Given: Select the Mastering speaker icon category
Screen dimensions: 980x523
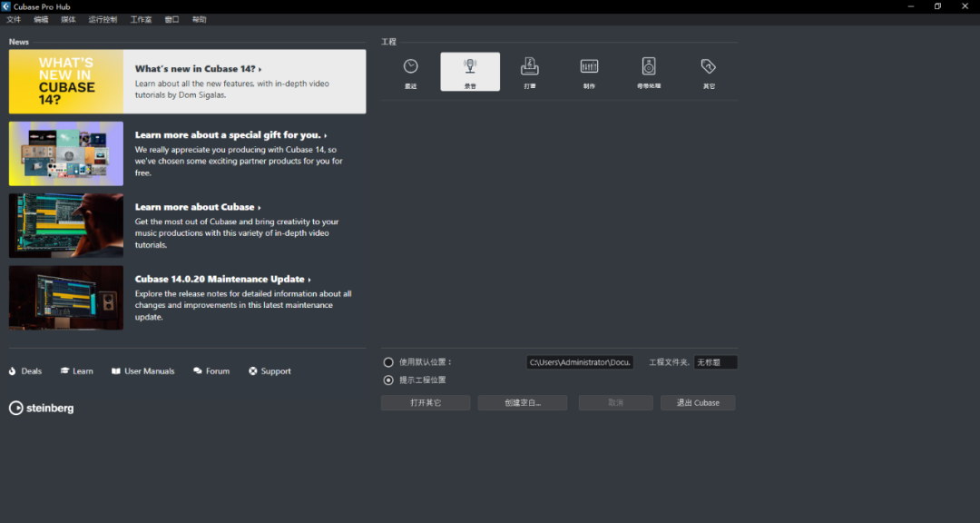Looking at the screenshot, I should 649,72.
